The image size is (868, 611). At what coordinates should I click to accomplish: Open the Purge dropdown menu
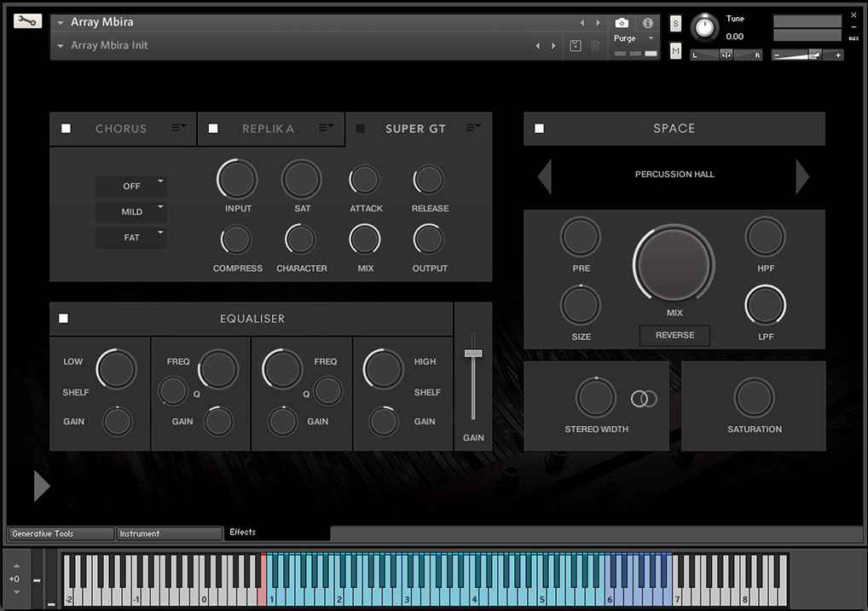pyautogui.click(x=634, y=38)
